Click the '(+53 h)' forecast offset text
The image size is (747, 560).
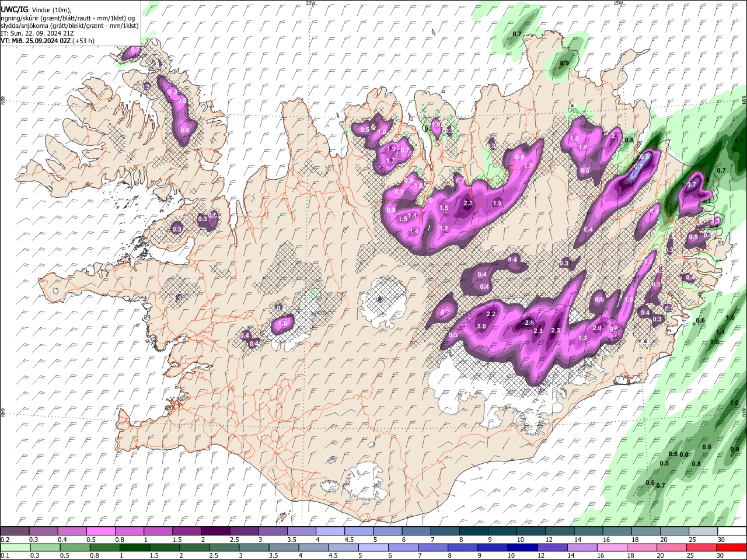coord(84,41)
